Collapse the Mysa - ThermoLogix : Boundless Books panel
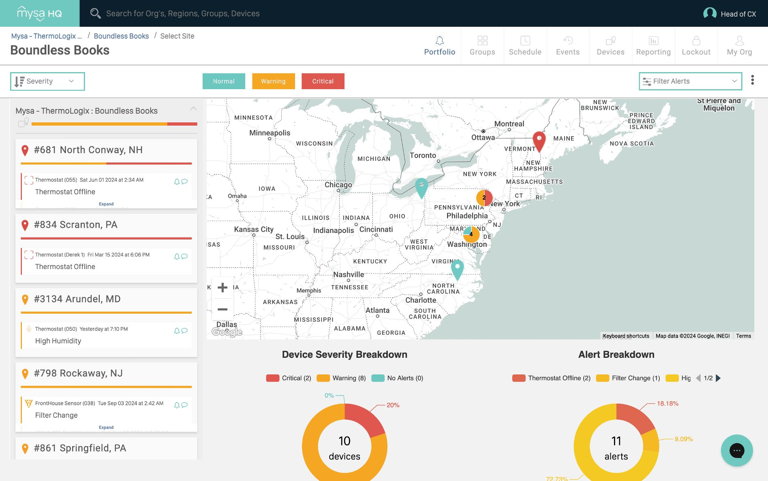Viewport: 768px width, 481px height. point(193,109)
